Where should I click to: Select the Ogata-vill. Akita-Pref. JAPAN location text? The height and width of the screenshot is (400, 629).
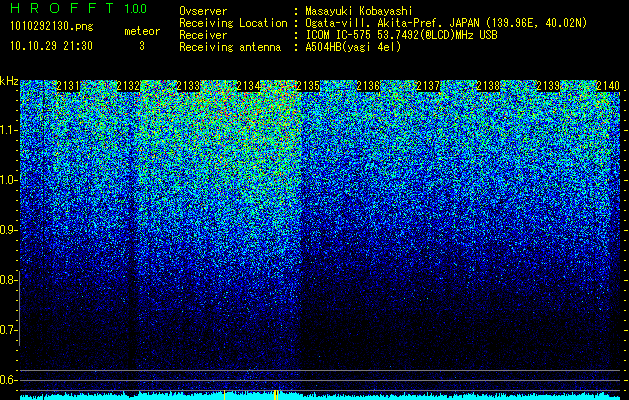point(446,23)
